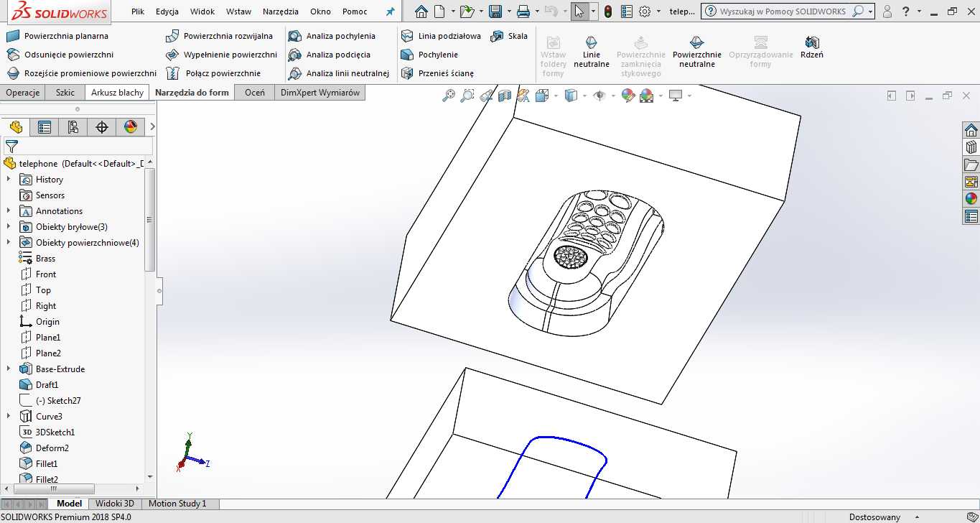The image size is (980, 523).
Task: Open DimXpertManager crosshair tab
Action: (x=102, y=127)
